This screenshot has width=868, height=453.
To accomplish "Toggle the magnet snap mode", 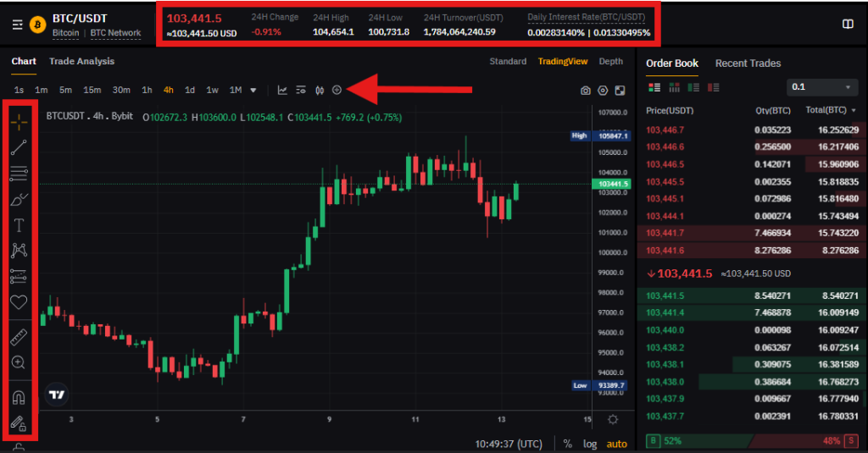I will [x=19, y=397].
